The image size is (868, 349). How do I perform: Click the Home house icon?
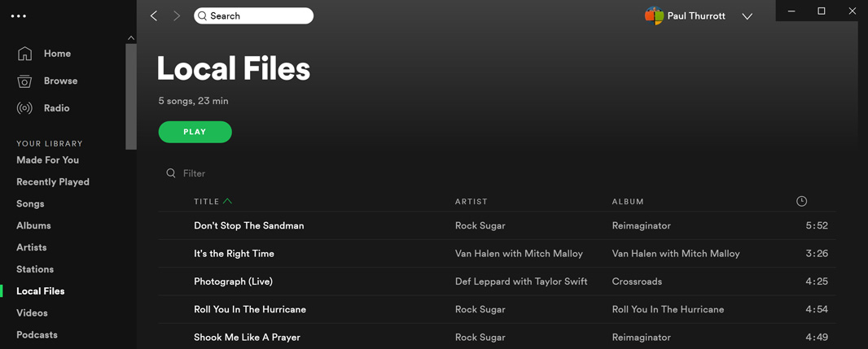pyautogui.click(x=25, y=54)
